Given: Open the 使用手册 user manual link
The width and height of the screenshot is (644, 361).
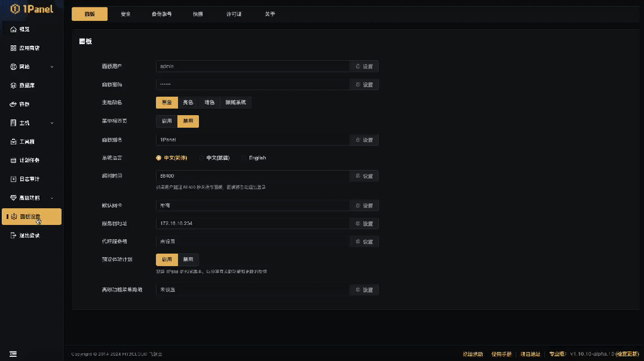Looking at the screenshot, I should (502, 354).
